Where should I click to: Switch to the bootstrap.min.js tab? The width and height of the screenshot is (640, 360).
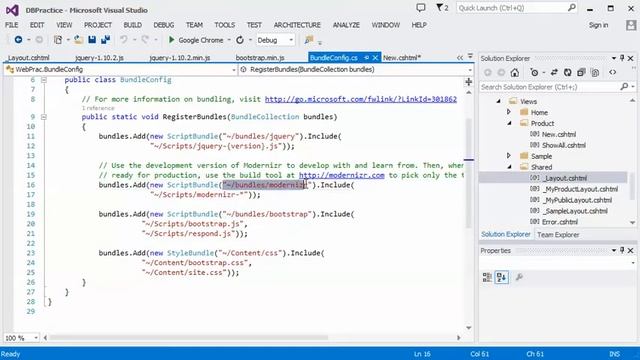(x=260, y=58)
